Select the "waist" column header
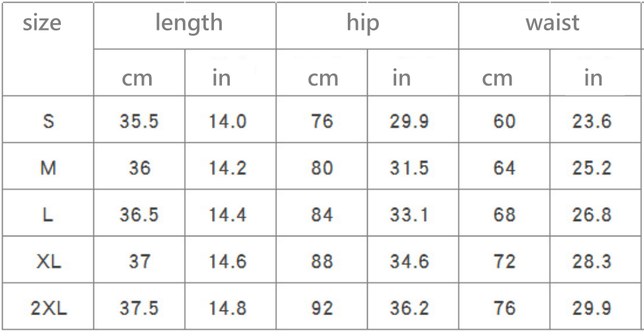Image resolution: width=644 pixels, height=331 pixels. click(552, 23)
